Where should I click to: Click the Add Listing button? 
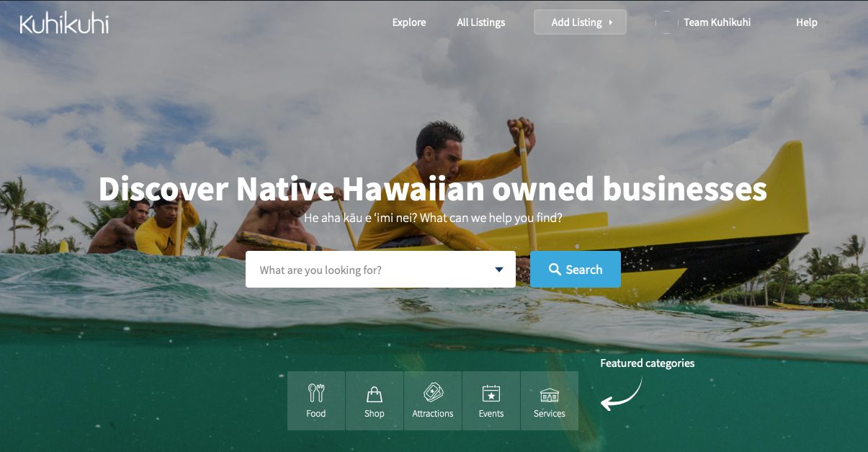click(x=580, y=22)
